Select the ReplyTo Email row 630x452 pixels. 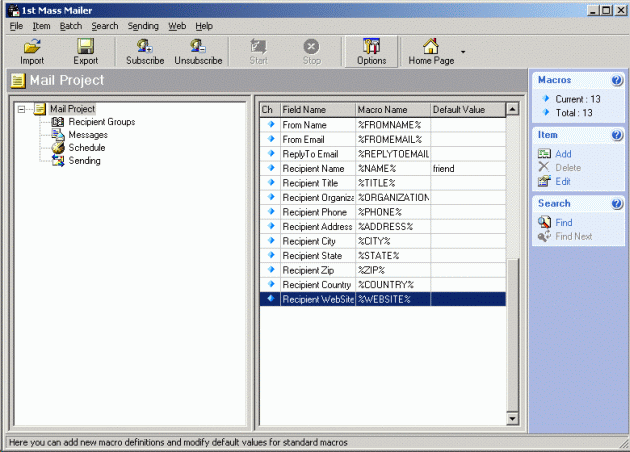382,154
